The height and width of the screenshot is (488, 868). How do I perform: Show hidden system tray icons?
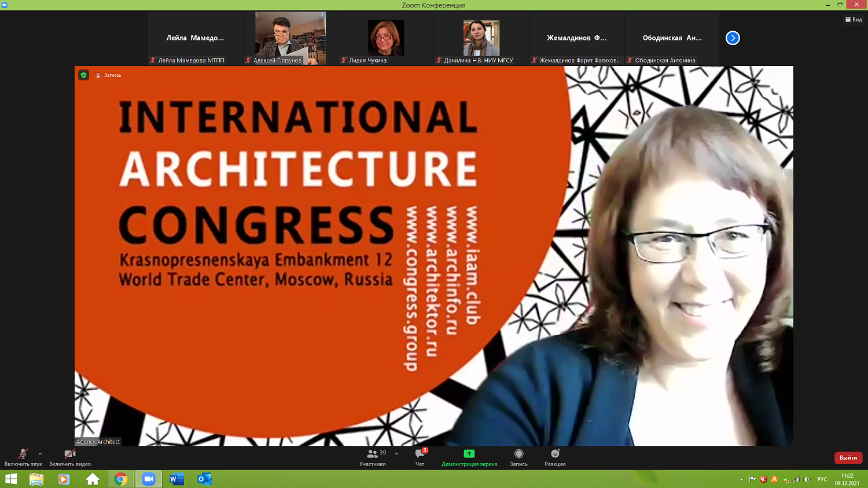pyautogui.click(x=741, y=479)
